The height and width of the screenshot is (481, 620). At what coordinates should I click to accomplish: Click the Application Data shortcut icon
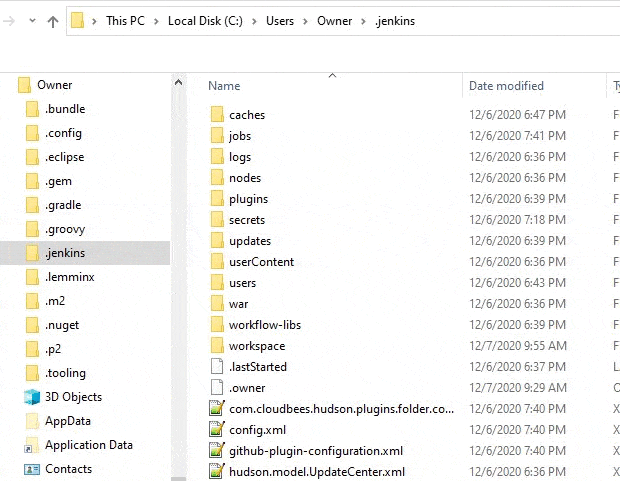(x=32, y=445)
